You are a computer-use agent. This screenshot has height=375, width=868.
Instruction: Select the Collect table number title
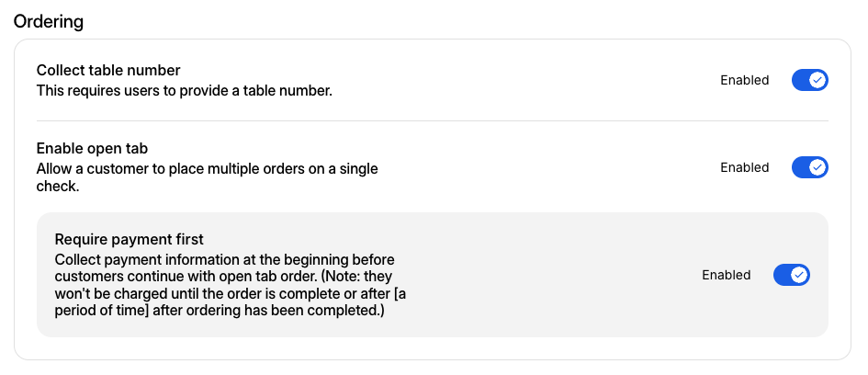coord(108,70)
